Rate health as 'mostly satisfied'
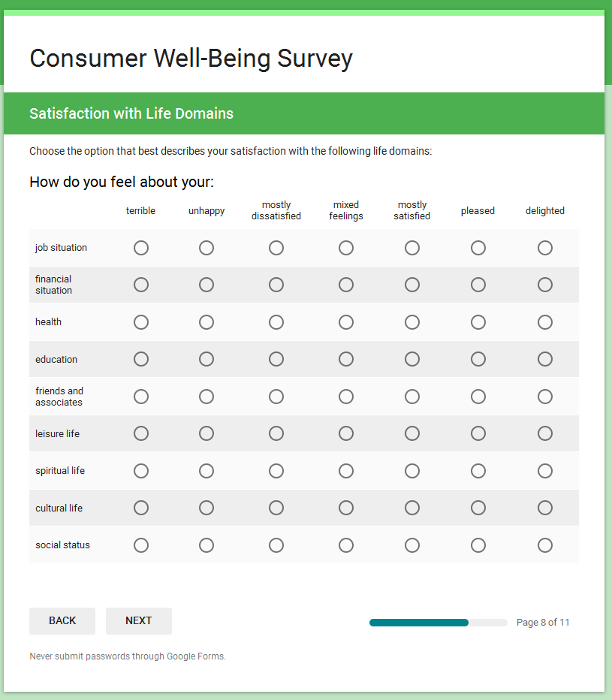This screenshot has width=612, height=700. [412, 322]
